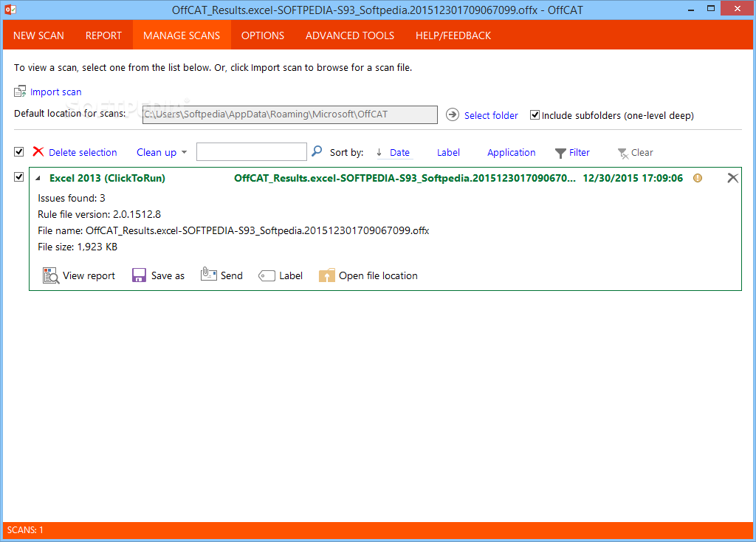Click the Label tag icon
This screenshot has width=756, height=542.
(267, 276)
